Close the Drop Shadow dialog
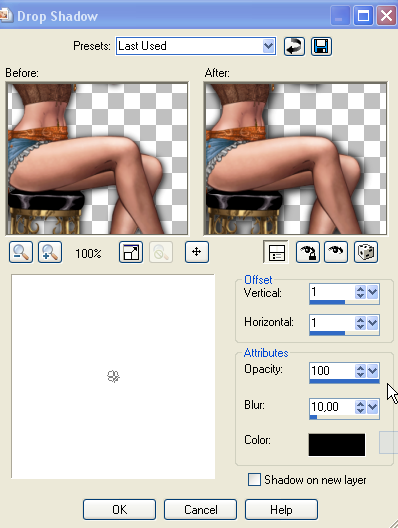This screenshot has height=528, width=398. 386,15
